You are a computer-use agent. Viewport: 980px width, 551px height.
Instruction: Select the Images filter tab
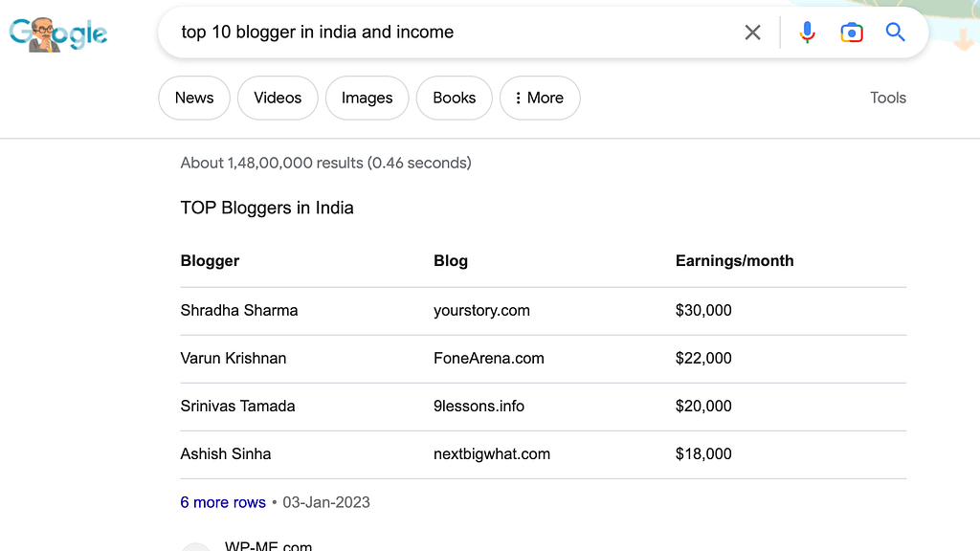[367, 98]
